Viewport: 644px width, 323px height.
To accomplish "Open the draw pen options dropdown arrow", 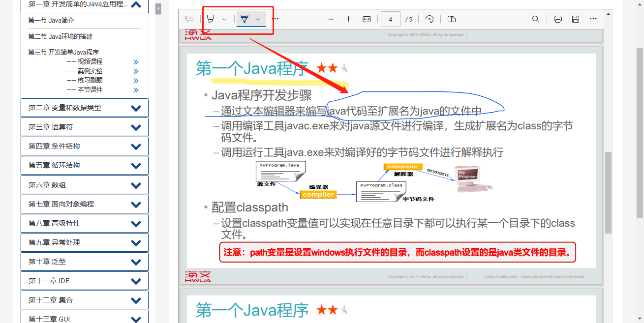I will click(258, 19).
